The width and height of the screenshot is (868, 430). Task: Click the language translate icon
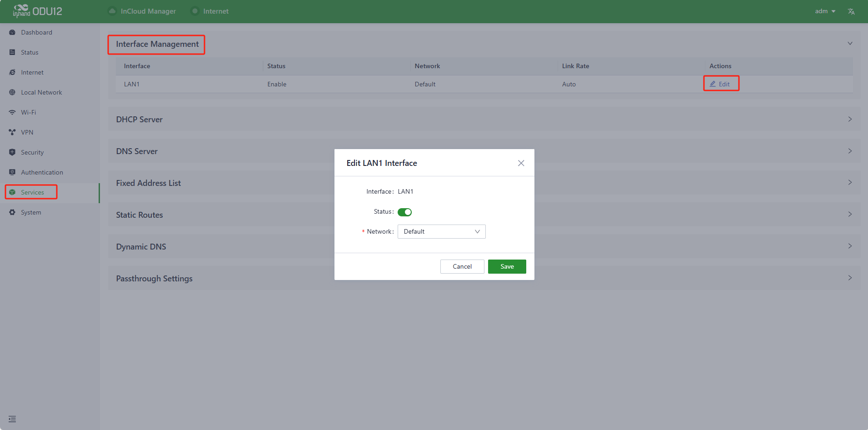pos(851,11)
